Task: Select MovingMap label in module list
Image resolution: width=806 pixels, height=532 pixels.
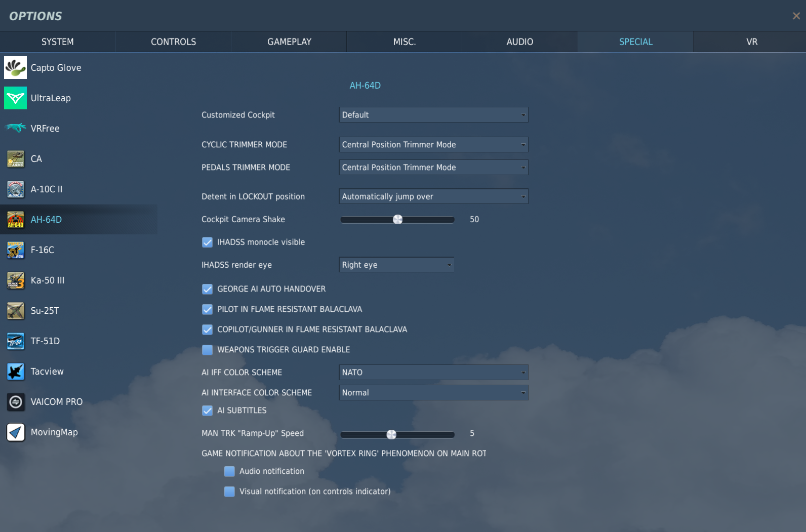Action: [54, 432]
